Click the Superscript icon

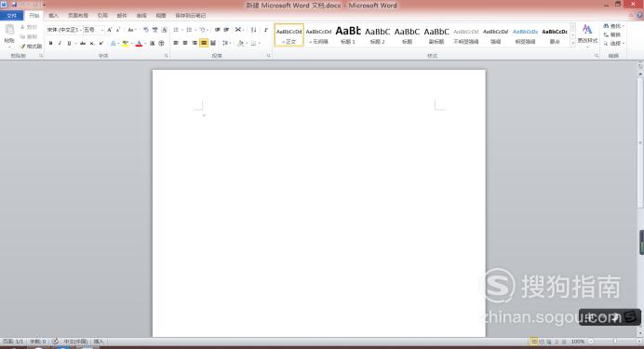[101, 43]
